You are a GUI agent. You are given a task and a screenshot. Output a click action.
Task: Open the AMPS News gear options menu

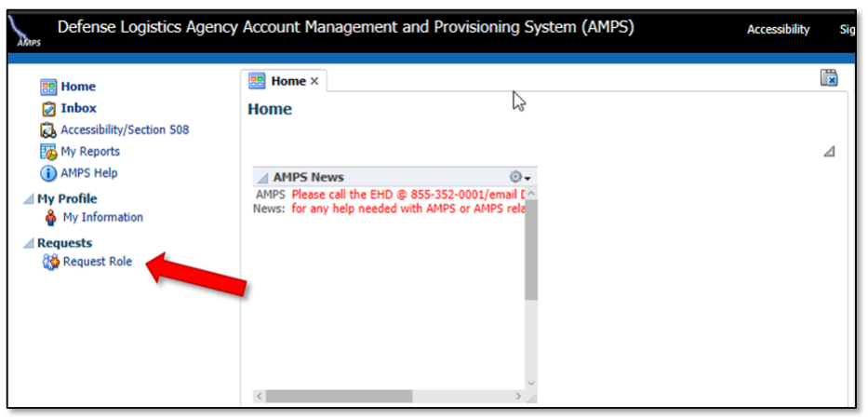[520, 177]
